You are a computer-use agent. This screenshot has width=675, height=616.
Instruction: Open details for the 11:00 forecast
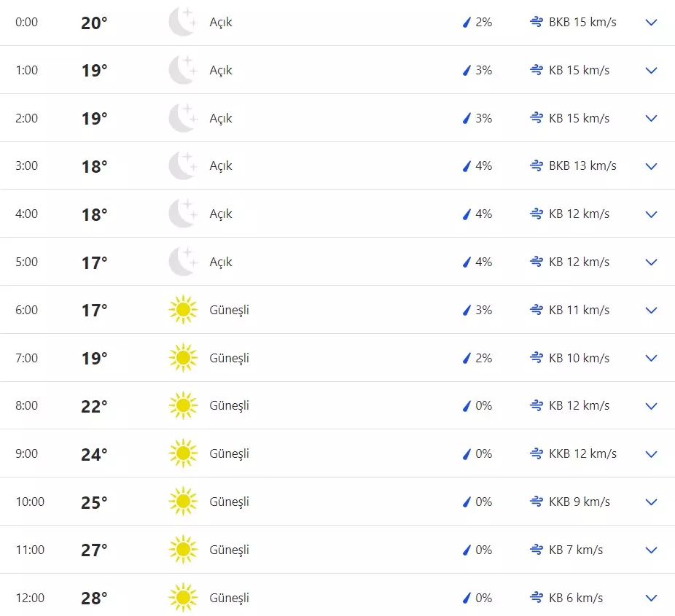pos(652,550)
